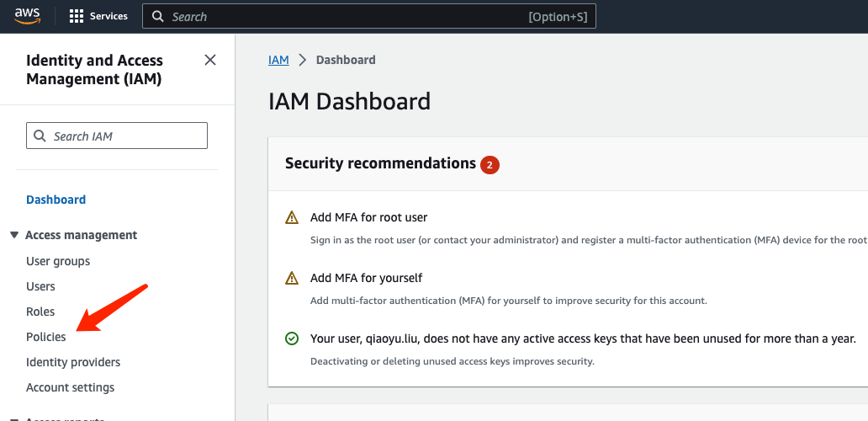The image size is (868, 421).
Task: Click the 'Sign in as the root user' description
Action: pos(589,241)
